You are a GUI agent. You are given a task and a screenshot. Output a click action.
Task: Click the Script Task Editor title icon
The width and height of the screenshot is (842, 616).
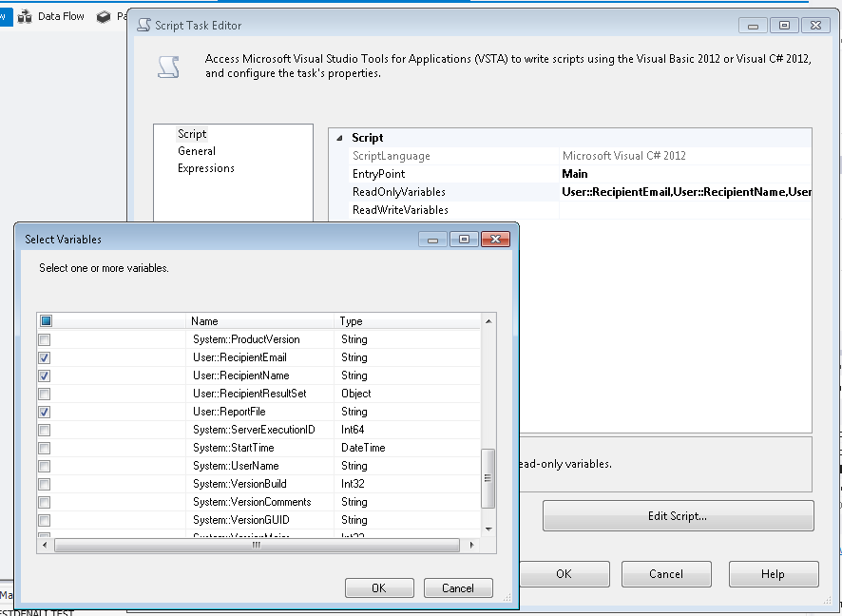144,25
